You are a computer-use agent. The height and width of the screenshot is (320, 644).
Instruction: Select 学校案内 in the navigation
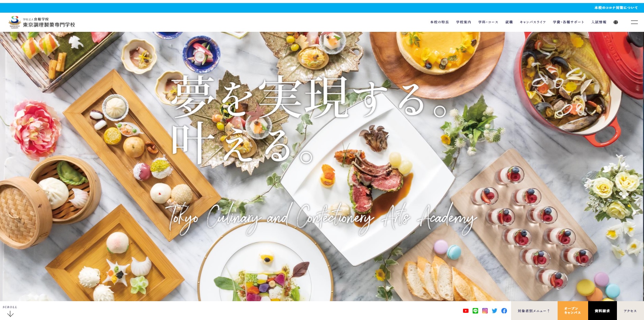463,22
